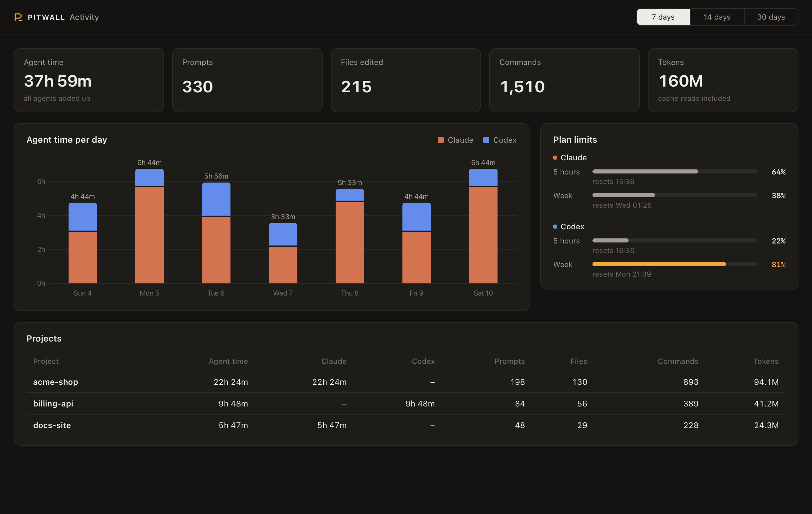
Task: Sort by the Claude column header
Action: [334, 361]
